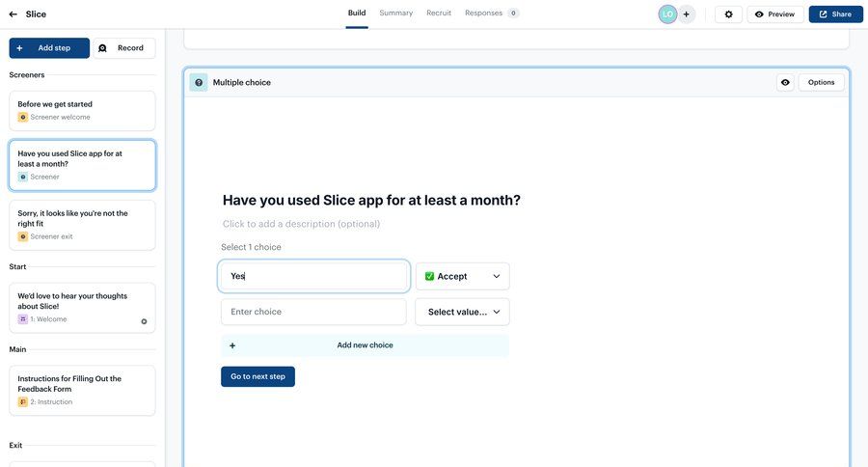Click the Slice project title
The image size is (868, 467).
[36, 14]
